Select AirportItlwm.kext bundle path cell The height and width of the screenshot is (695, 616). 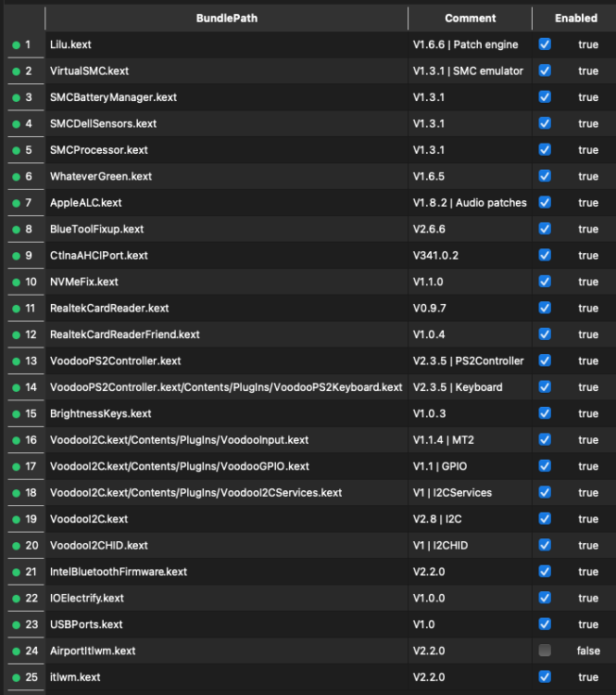pyautogui.click(x=226, y=651)
